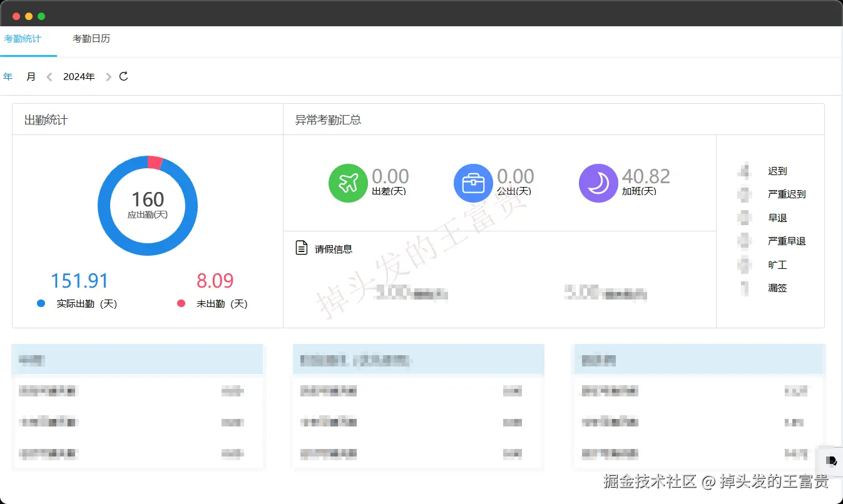Click the blue briefcase 公出 icon
Viewport: 843px width, 504px height.
[x=473, y=183]
